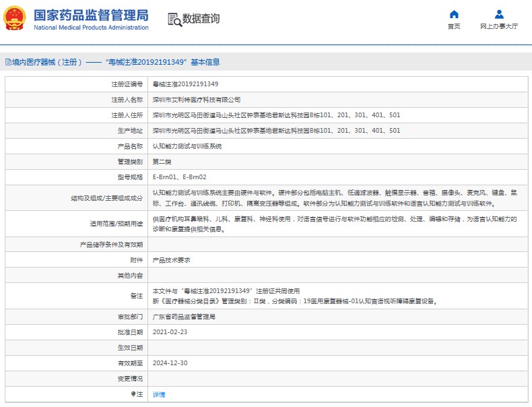The width and height of the screenshot is (532, 407).
Task: Click the 数据查询 heading text
Action: (x=201, y=19)
